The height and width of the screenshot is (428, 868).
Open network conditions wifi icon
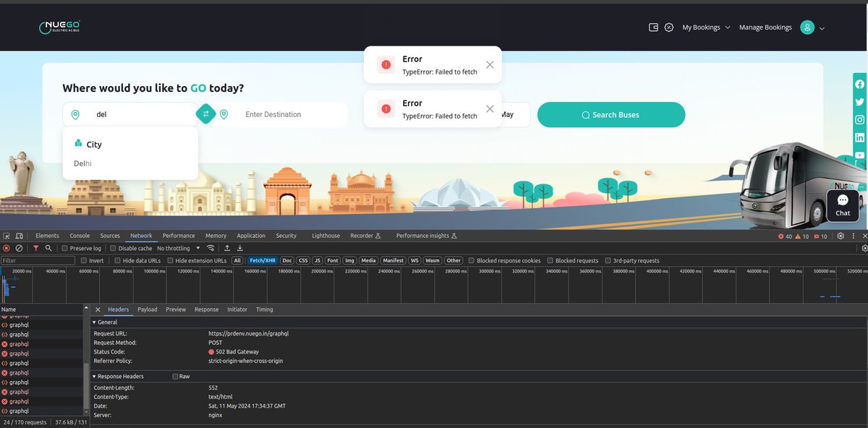tap(210, 248)
